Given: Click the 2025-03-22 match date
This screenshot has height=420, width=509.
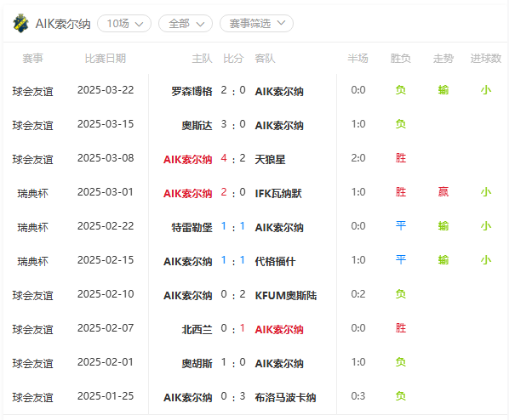Looking at the screenshot, I should coord(106,90).
